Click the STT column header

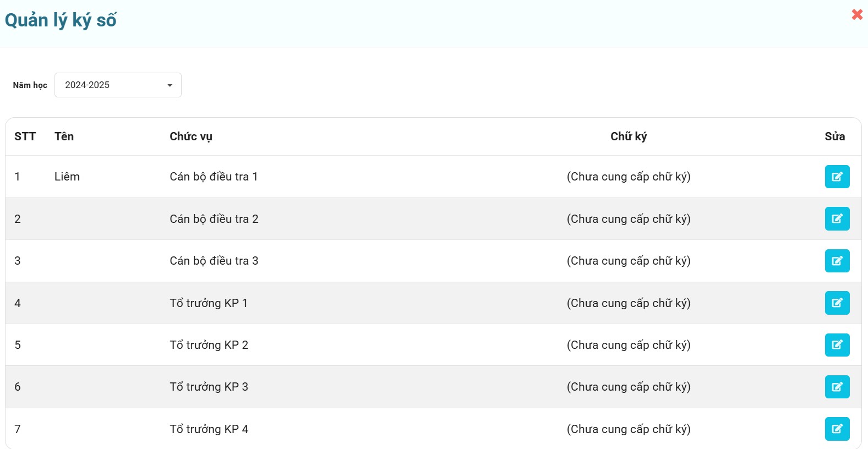25,136
